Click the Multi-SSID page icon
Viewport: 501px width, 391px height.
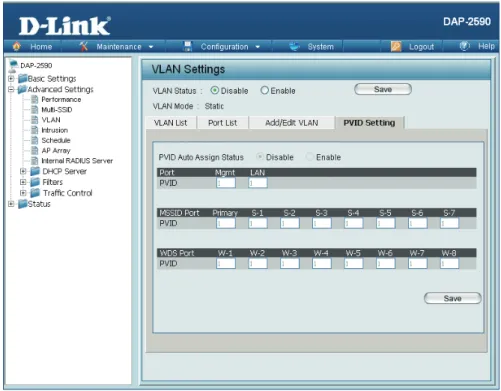pos(34,110)
